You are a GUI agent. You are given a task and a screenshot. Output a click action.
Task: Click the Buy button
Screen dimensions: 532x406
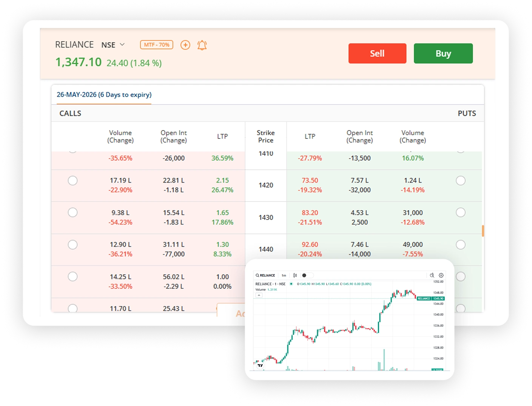[443, 54]
